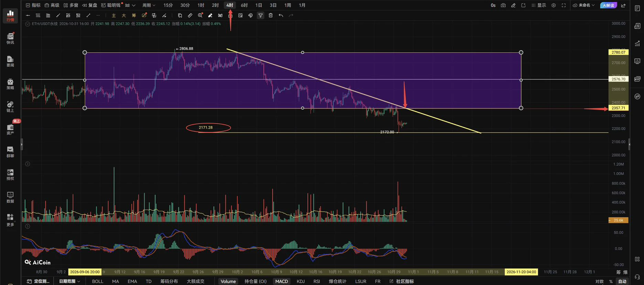Viewport: 644px width, 285px height.
Task: Click the chart settings hexagon icon
Action: point(554,5)
